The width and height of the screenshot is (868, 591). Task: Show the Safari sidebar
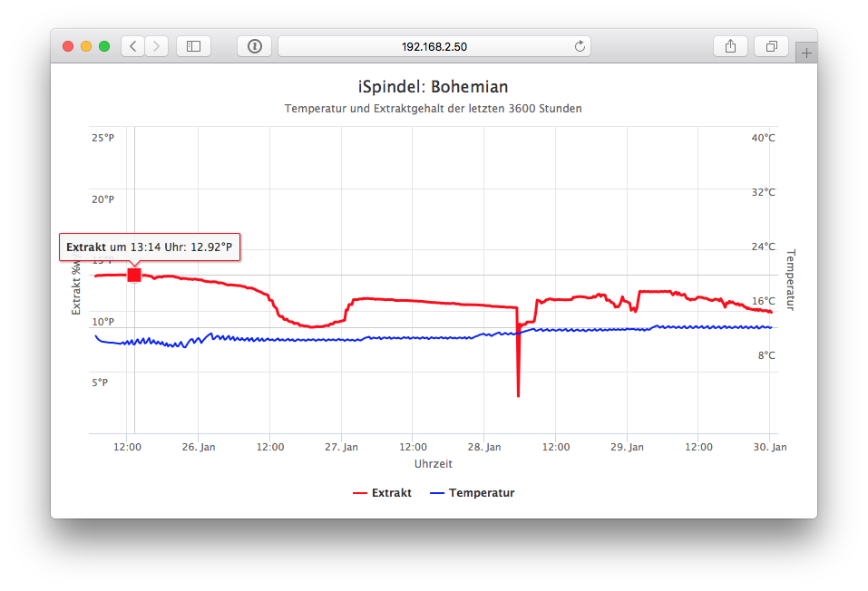[x=193, y=46]
